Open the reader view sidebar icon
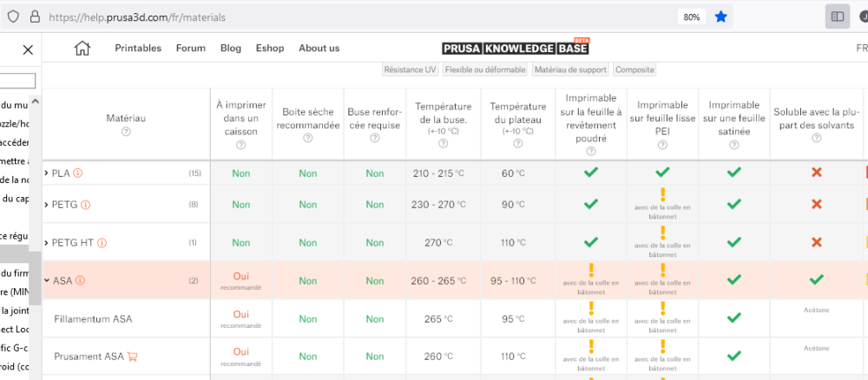868x380 pixels. tap(838, 16)
